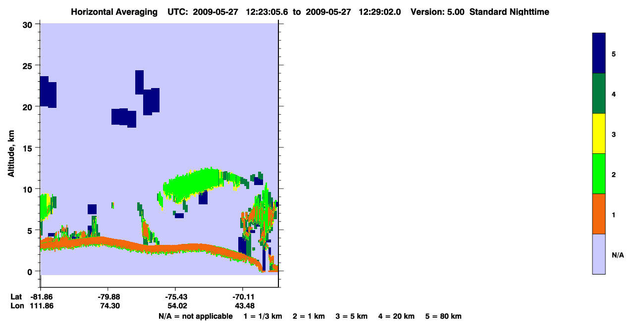
Task: Click the colorbar label '5'
Action: [x=614, y=53]
